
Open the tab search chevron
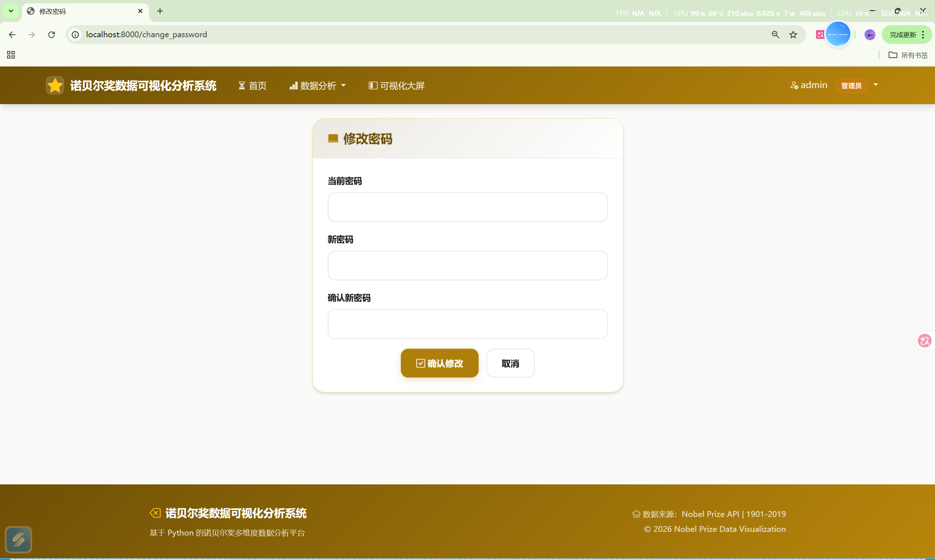point(11,11)
